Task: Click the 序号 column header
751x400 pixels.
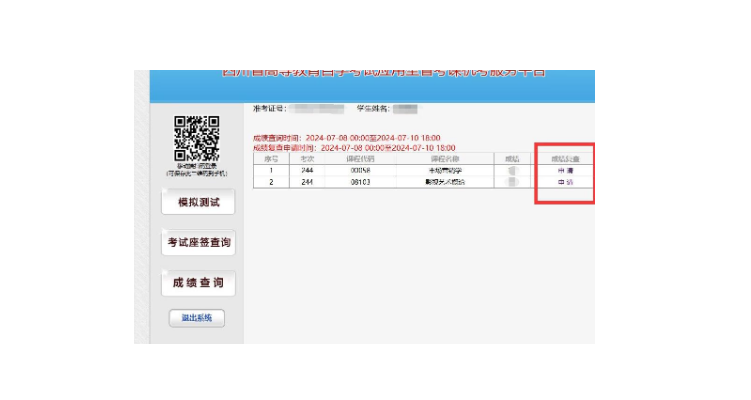Action: [x=271, y=159]
